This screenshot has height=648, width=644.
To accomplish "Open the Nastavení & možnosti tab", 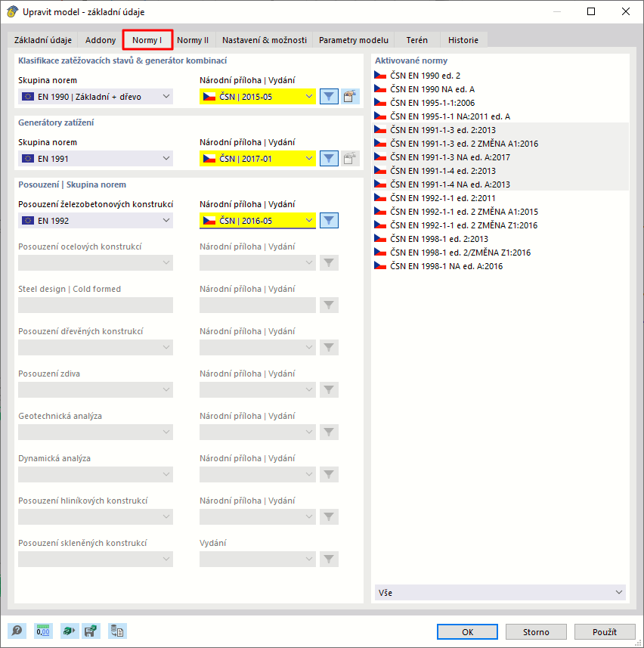I will click(x=265, y=40).
